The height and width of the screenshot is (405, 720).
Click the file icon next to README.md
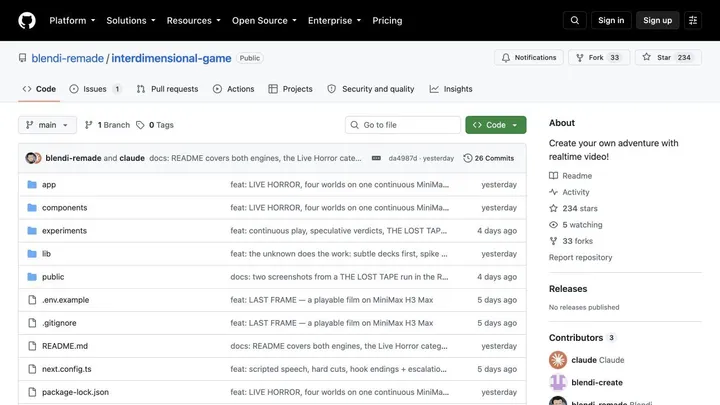click(x=32, y=346)
